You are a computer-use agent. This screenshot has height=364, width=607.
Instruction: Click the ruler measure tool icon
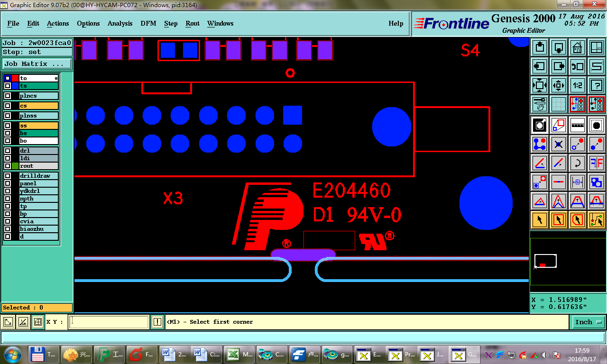coord(578,125)
